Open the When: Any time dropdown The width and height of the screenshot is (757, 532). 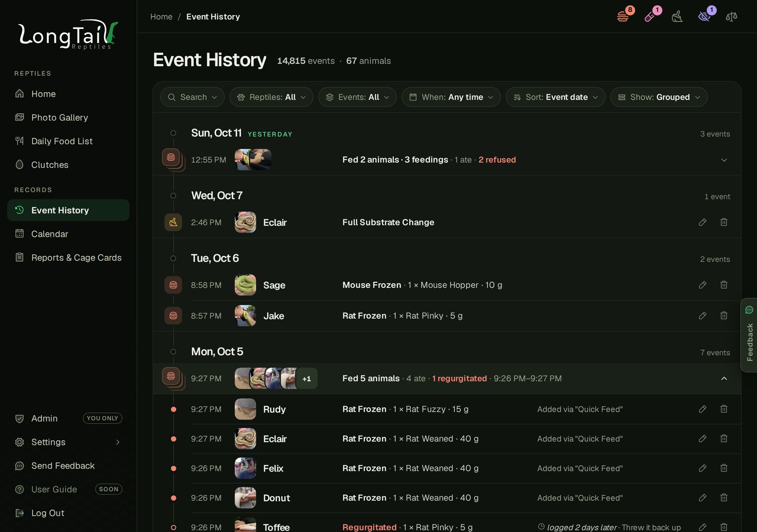(x=451, y=97)
